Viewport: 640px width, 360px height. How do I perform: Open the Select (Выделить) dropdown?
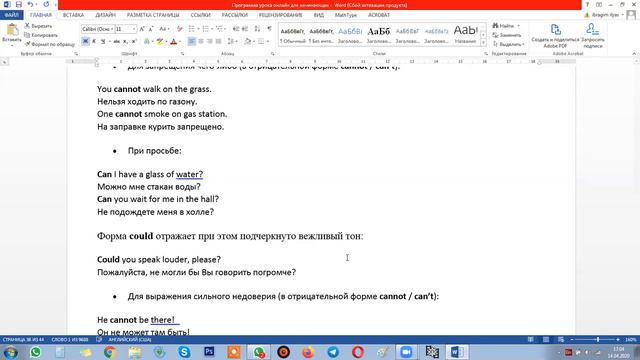click(509, 44)
